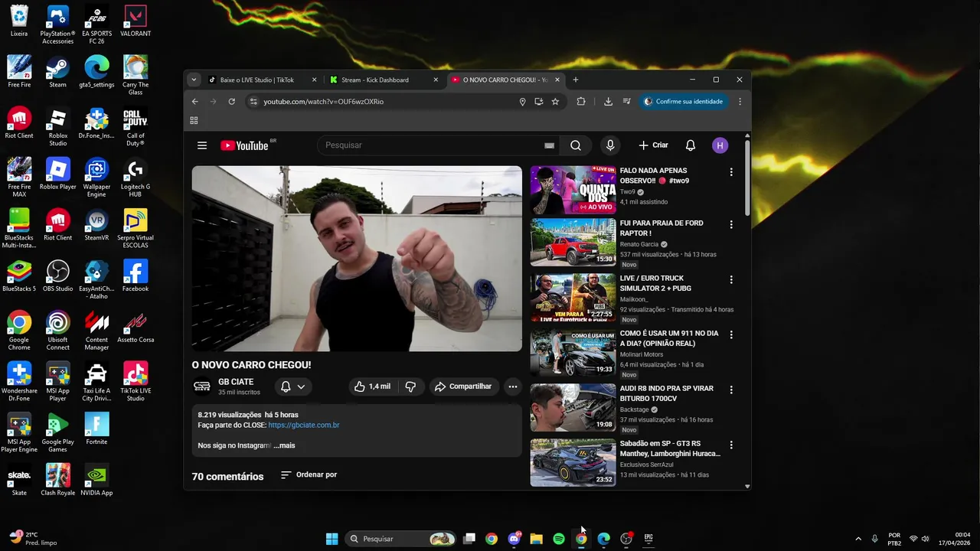Select Fortnite desktop shortcut
Screen dimensions: 980x551
click(96, 429)
